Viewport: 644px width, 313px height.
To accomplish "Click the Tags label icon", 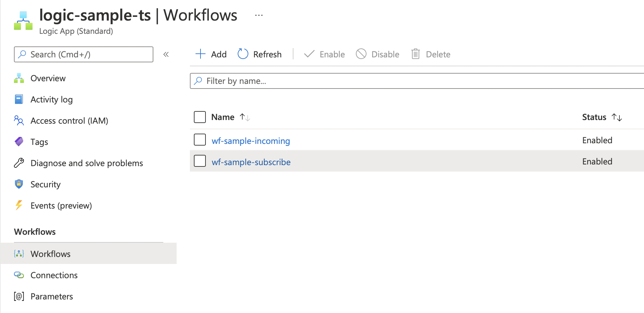I will coord(19,142).
